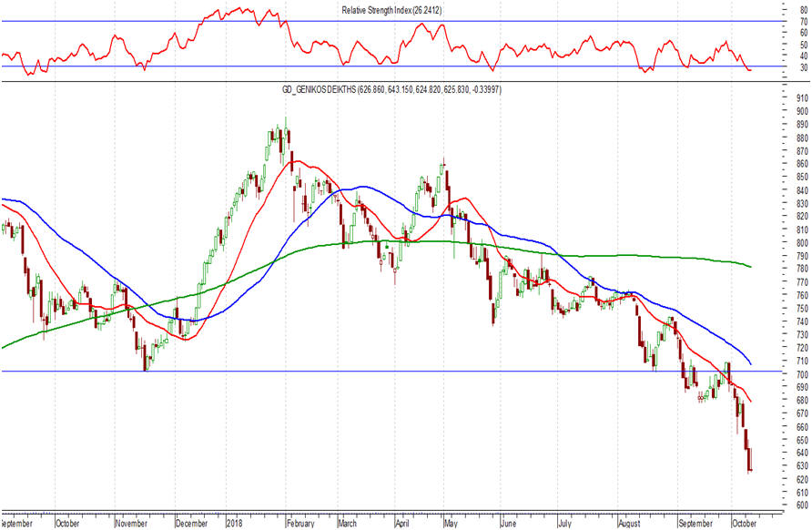Click the 840 value on the price axis
This screenshot has width=812, height=530.
[x=802, y=190]
